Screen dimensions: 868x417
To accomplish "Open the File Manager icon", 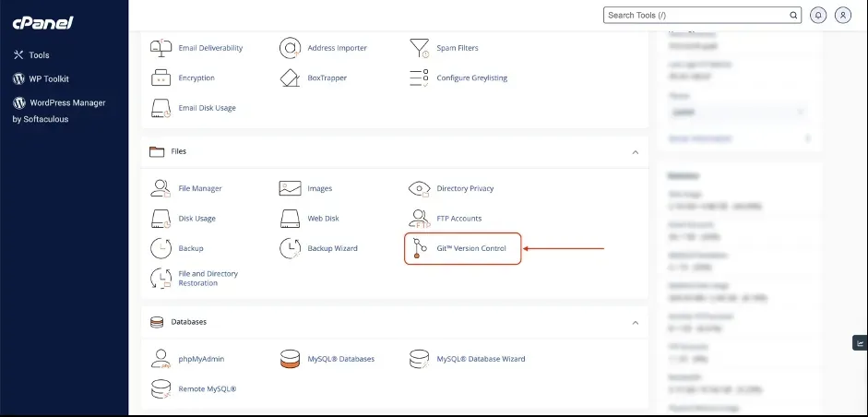I will (161, 188).
